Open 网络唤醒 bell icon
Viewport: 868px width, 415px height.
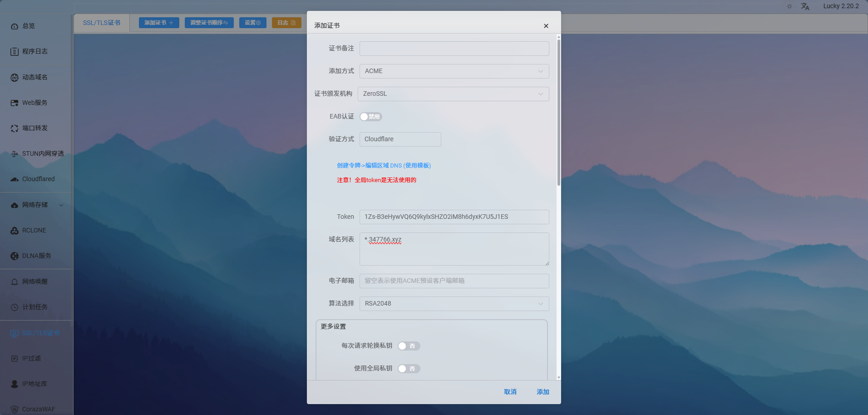pyautogui.click(x=15, y=282)
